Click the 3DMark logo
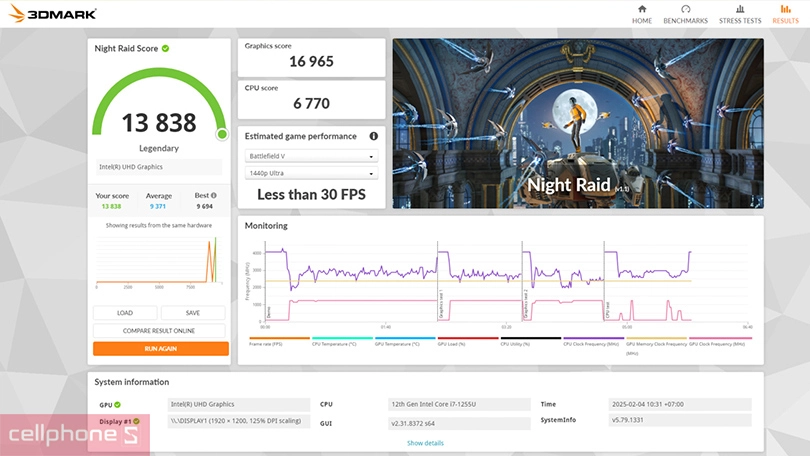The image size is (810, 456). (40, 13)
